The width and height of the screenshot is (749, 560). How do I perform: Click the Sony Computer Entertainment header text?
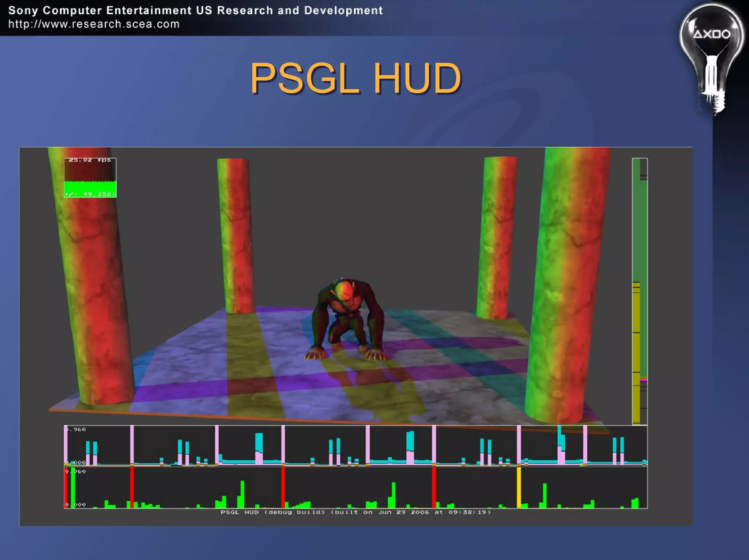195,10
